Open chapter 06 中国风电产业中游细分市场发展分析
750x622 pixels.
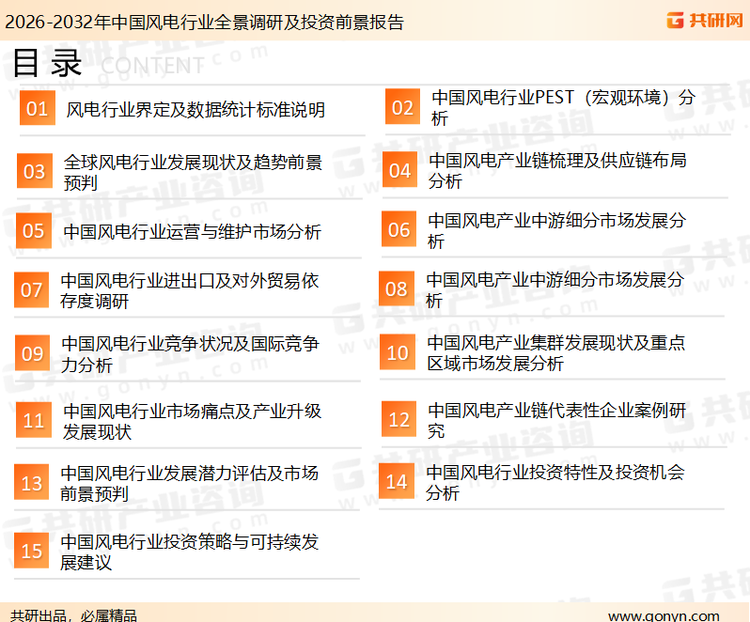556,231
